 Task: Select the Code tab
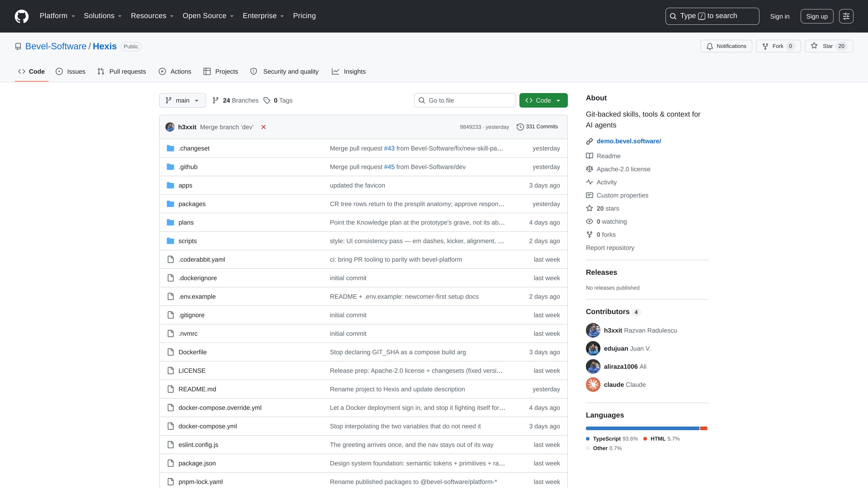[x=31, y=71]
